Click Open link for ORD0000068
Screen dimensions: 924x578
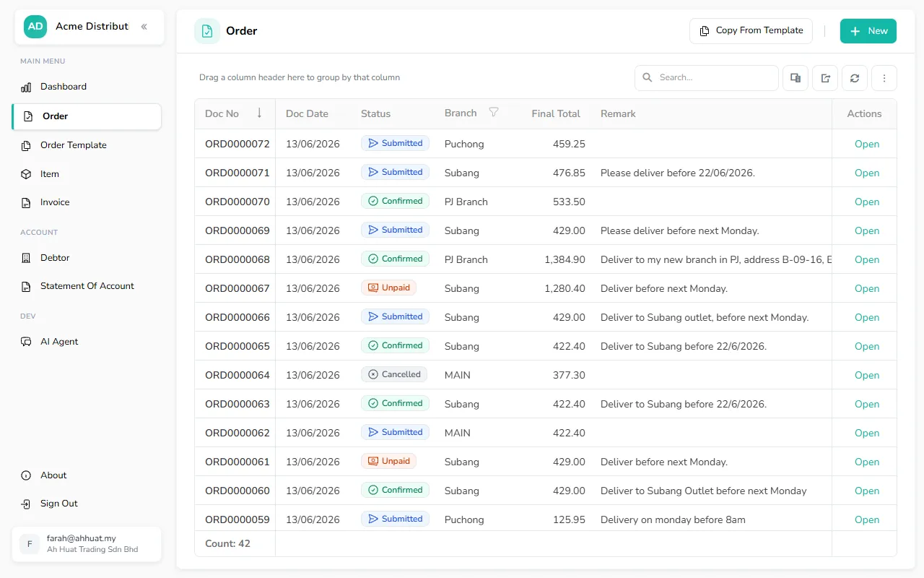point(867,259)
